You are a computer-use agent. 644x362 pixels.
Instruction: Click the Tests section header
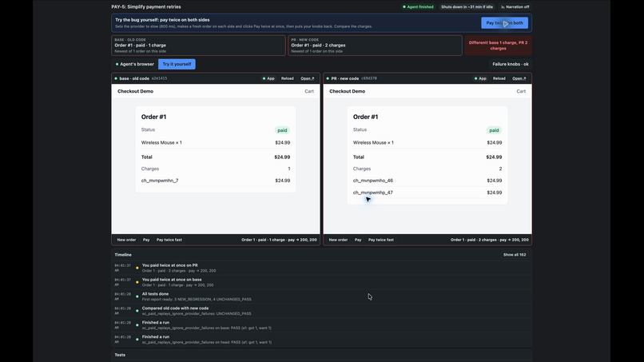click(120, 355)
